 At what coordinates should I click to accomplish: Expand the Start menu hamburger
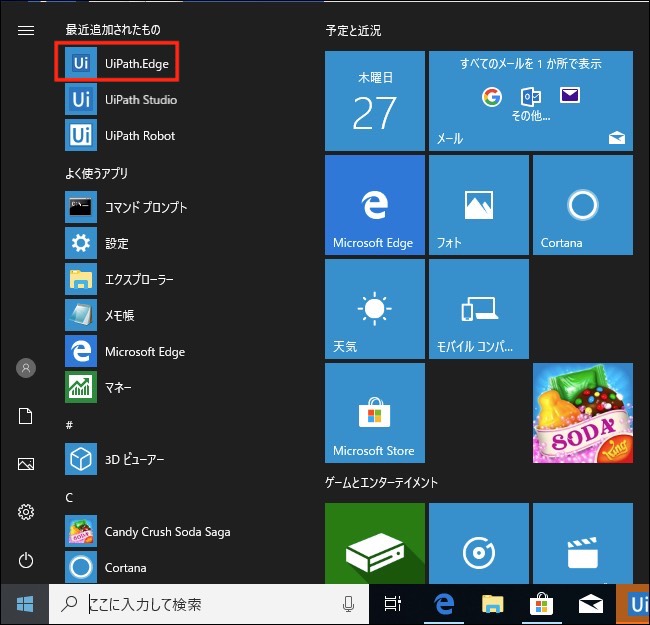tap(26, 31)
